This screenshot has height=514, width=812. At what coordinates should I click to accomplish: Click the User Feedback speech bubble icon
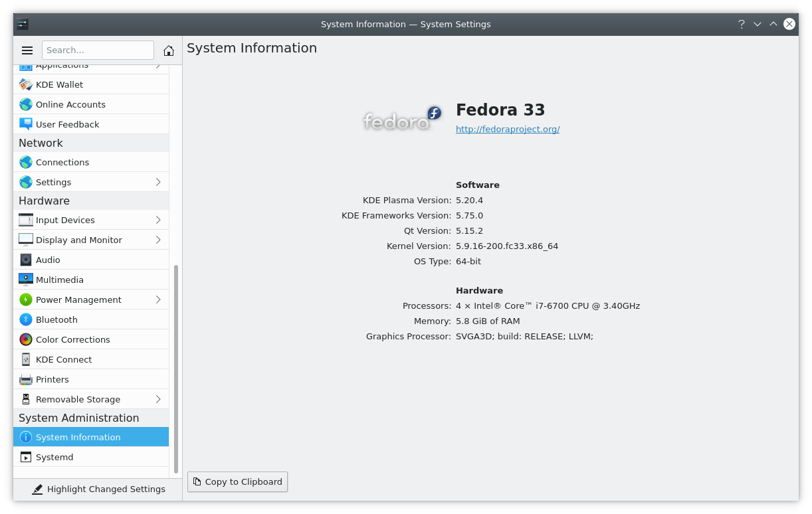click(x=26, y=124)
